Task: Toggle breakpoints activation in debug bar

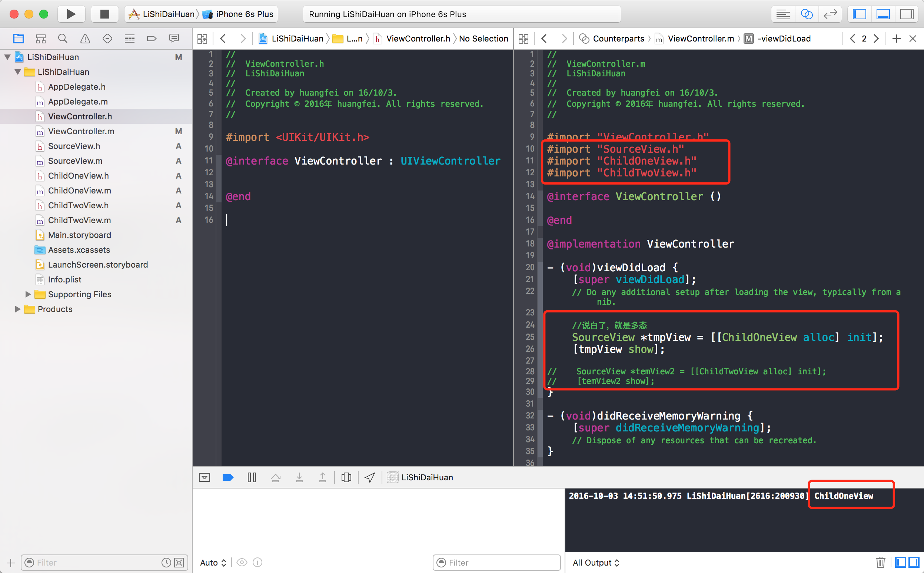Action: (228, 477)
